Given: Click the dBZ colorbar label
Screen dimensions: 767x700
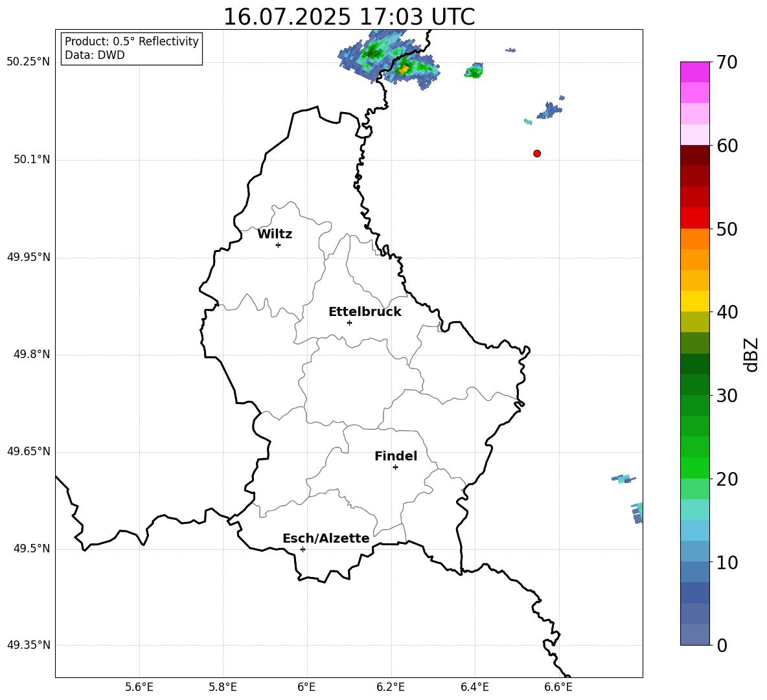Looking at the screenshot, I should click(x=751, y=354).
